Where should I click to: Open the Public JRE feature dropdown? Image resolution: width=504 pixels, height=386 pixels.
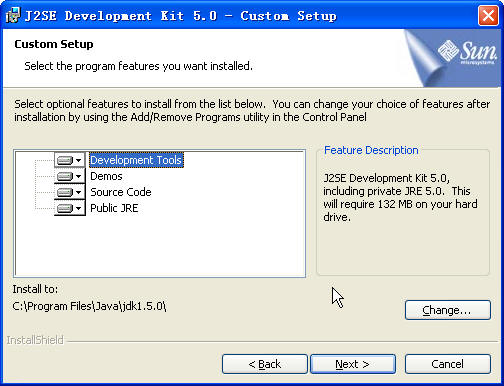coord(70,208)
